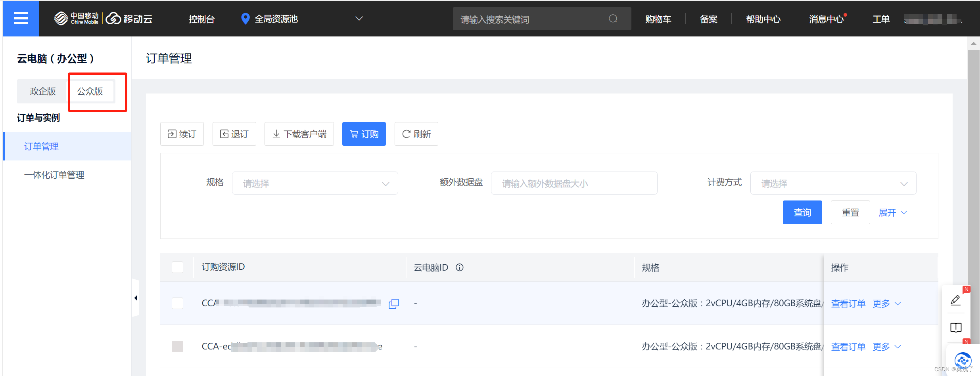Open 订单管理 in the sidebar
Image resolution: width=980 pixels, height=376 pixels.
pyautogui.click(x=67, y=146)
